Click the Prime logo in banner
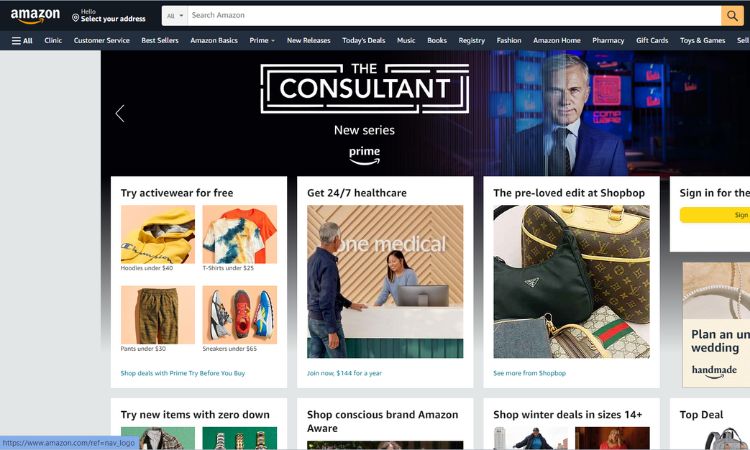This screenshot has height=450, width=750. pos(364,155)
